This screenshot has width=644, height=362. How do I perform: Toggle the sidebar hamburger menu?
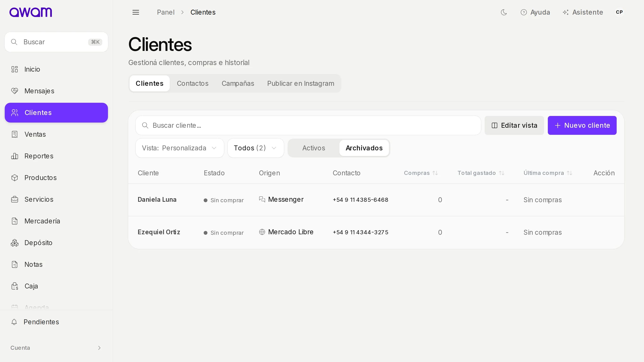(x=136, y=12)
